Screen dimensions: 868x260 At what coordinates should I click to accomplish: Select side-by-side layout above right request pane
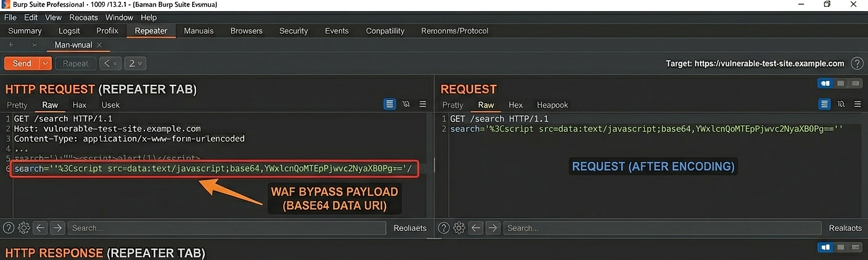pyautogui.click(x=825, y=83)
